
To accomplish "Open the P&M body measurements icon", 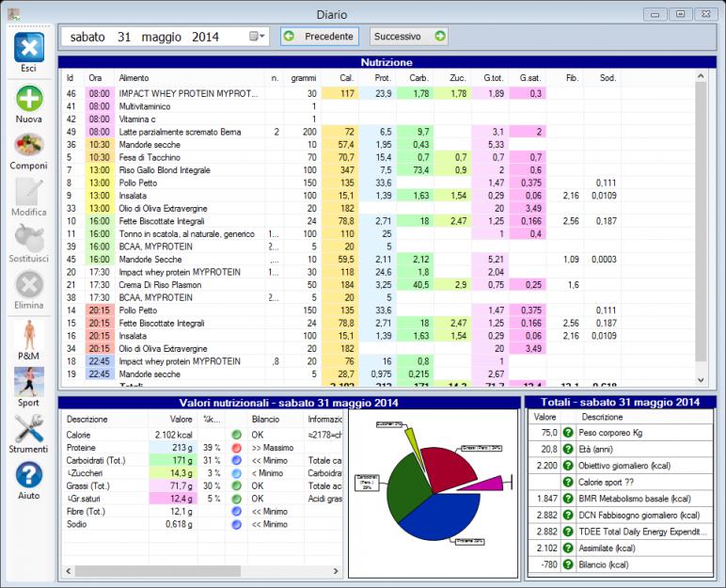I will tap(29, 341).
